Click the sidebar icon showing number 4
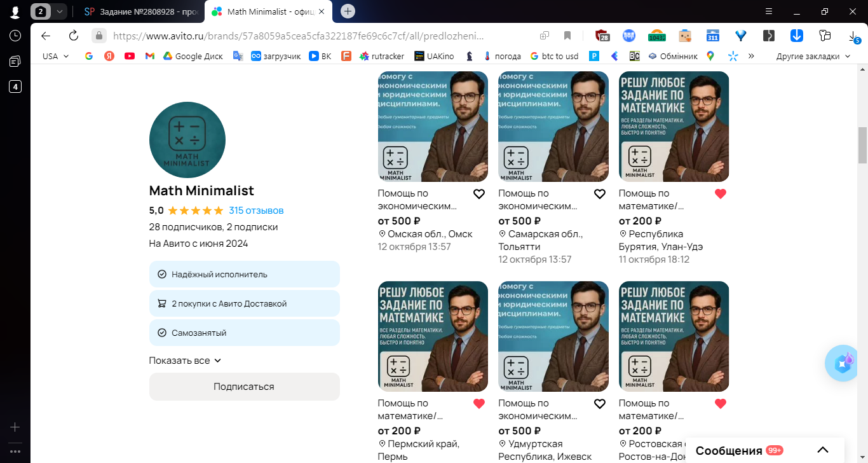The height and width of the screenshot is (463, 868). pyautogui.click(x=15, y=86)
